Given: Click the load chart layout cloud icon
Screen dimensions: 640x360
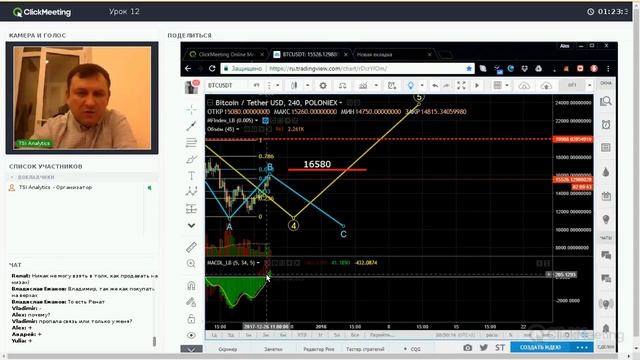Looking at the screenshot, I should coord(524,85).
